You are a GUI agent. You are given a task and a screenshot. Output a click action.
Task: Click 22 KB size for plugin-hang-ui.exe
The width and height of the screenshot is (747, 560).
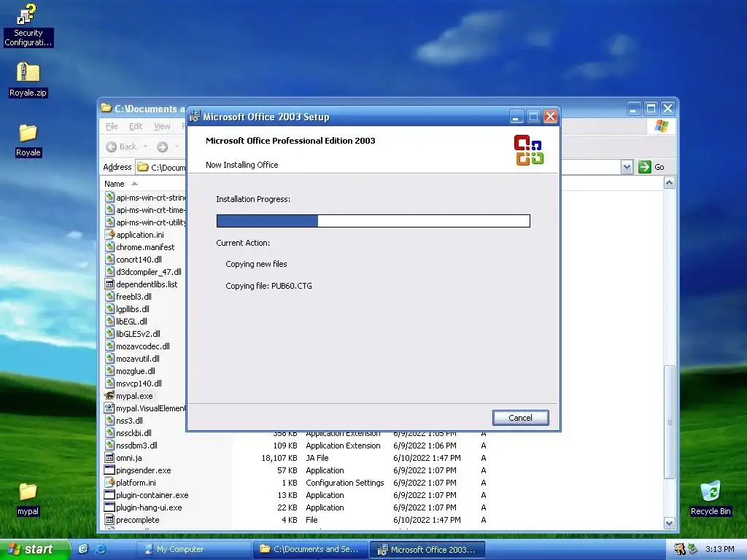pos(287,507)
